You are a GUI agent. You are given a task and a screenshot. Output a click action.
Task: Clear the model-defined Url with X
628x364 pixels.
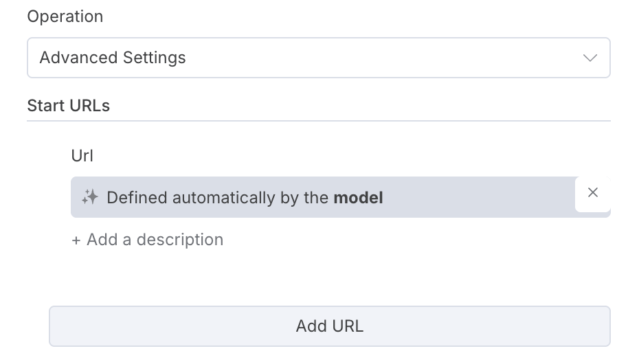[x=592, y=193]
